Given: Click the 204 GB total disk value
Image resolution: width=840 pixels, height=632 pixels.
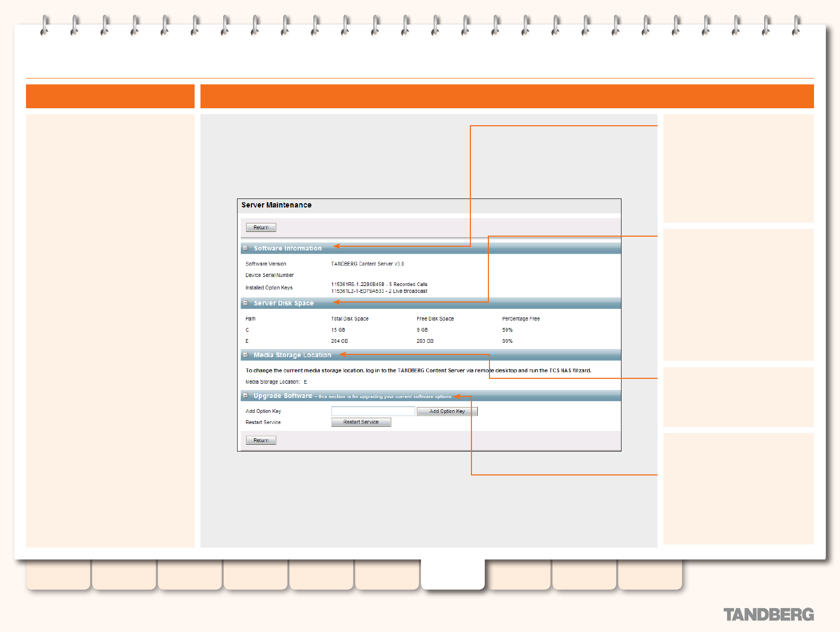Looking at the screenshot, I should pyautogui.click(x=339, y=341).
